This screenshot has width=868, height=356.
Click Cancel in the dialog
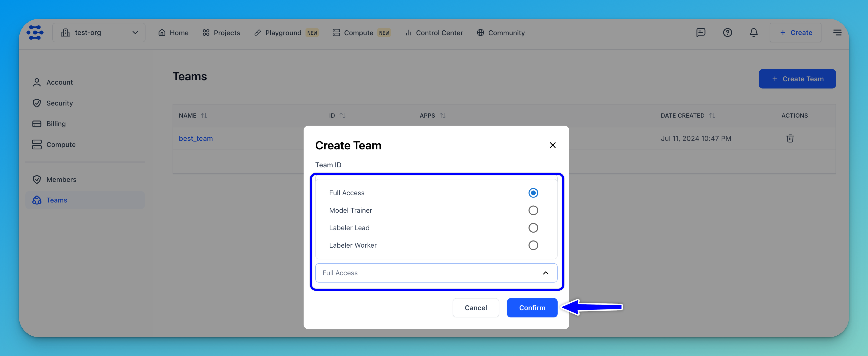(476, 307)
